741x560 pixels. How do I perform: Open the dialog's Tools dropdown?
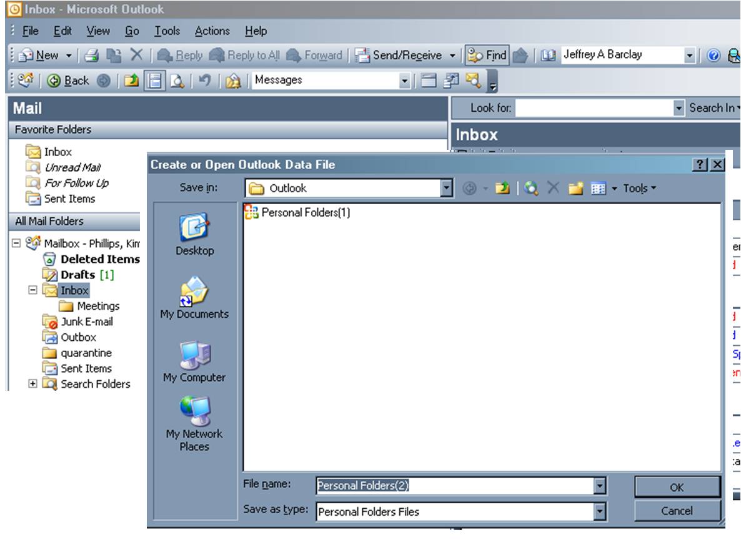(639, 189)
